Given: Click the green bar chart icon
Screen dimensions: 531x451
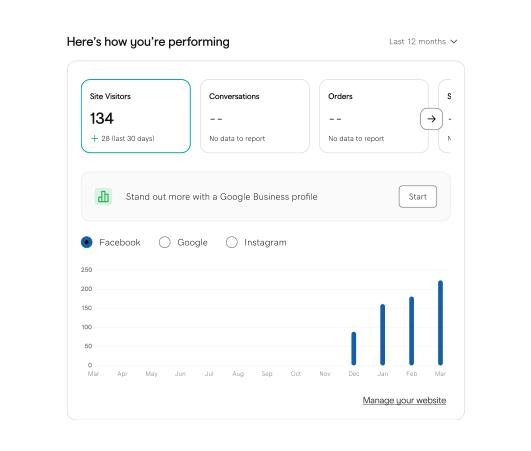Looking at the screenshot, I should point(103,196).
